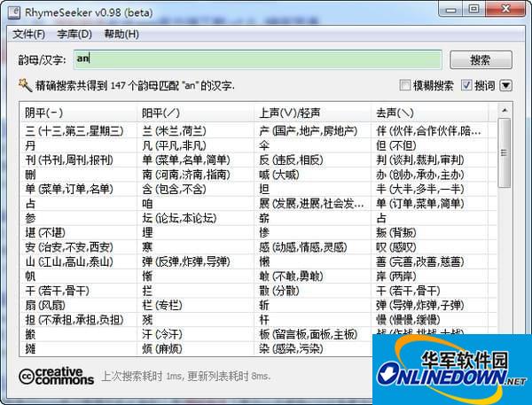Expand the dropdown arrow next to 搜词

click(x=506, y=85)
